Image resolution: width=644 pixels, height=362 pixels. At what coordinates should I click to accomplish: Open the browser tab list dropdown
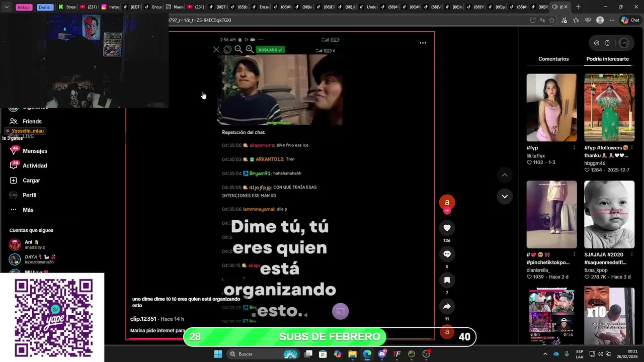pyautogui.click(x=7, y=7)
